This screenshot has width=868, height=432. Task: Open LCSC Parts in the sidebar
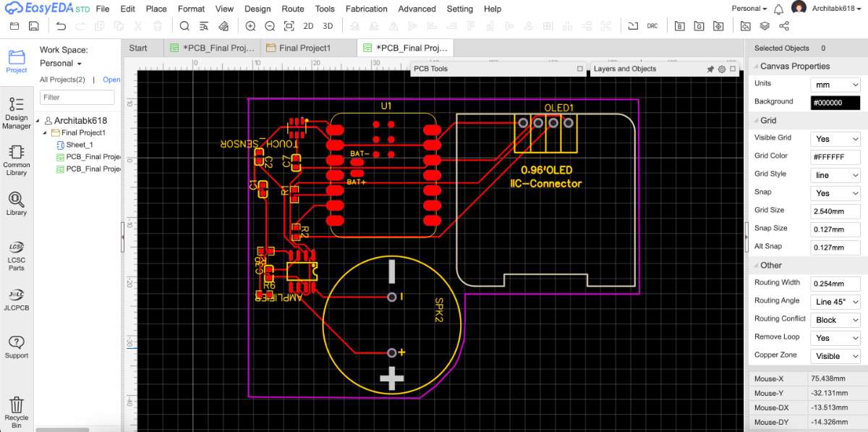(x=17, y=256)
